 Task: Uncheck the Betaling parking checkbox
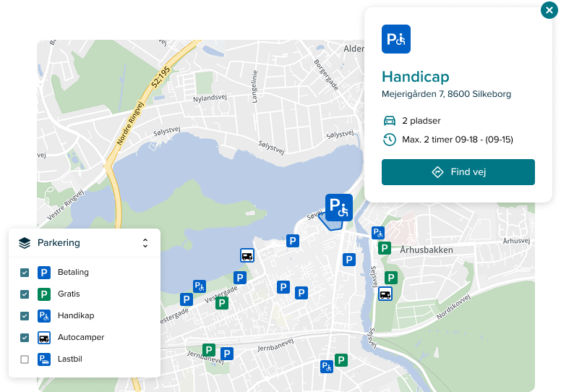tap(25, 273)
